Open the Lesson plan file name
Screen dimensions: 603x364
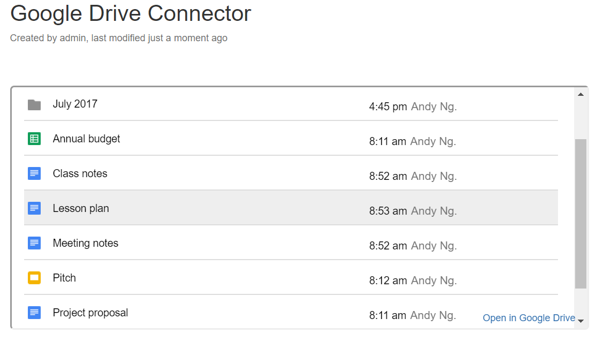pos(81,208)
